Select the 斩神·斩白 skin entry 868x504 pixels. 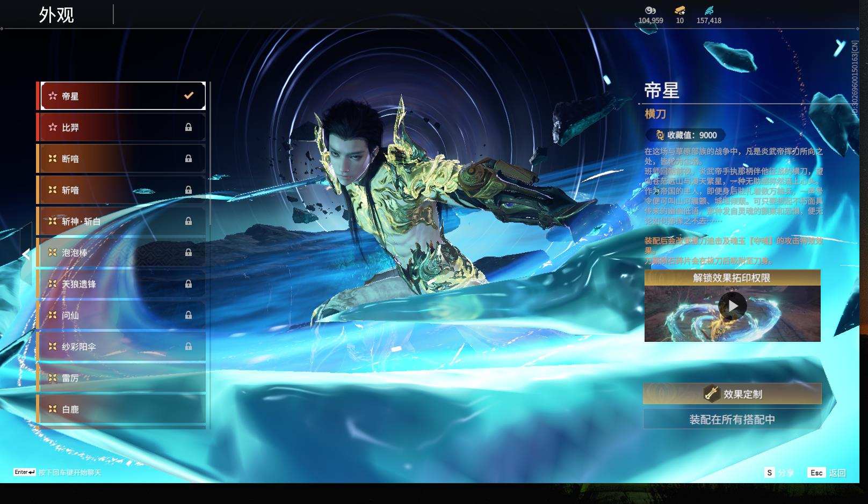pyautogui.click(x=123, y=221)
